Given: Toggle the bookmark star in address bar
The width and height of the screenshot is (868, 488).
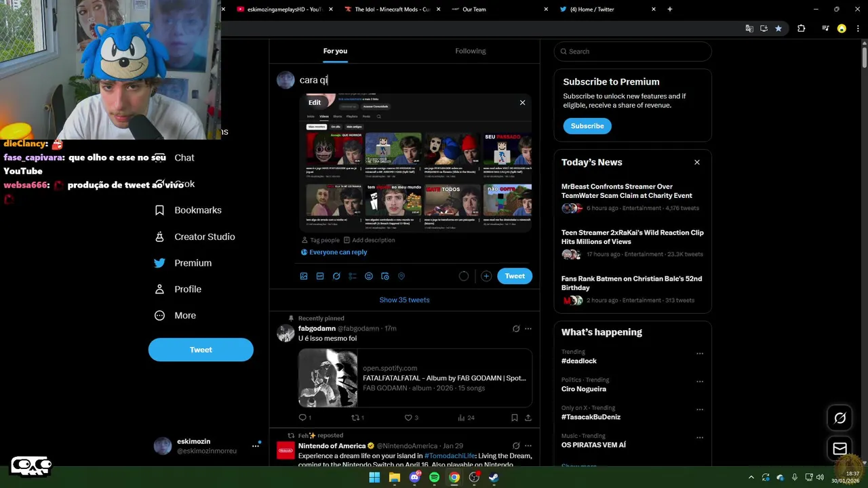Looking at the screenshot, I should click(778, 28).
